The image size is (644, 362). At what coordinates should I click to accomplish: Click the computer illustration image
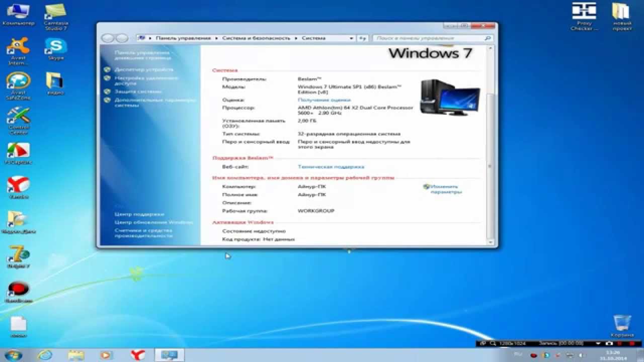(449, 98)
